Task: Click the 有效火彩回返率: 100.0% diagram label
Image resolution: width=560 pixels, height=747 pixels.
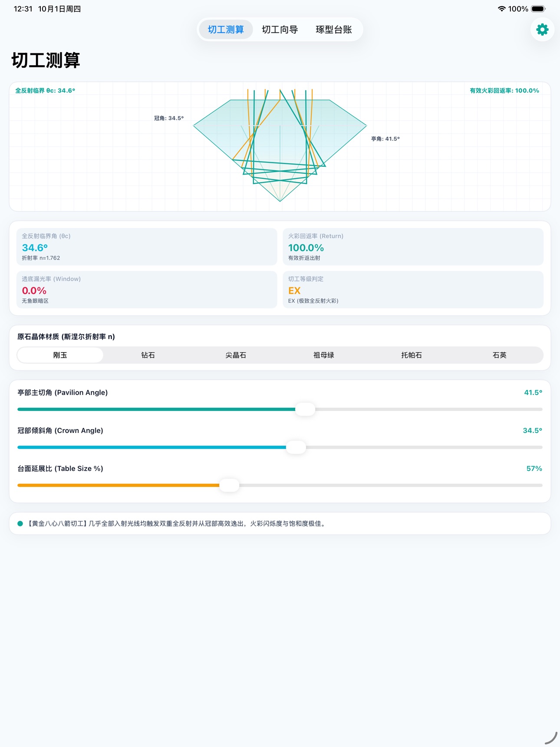Action: pyautogui.click(x=504, y=90)
